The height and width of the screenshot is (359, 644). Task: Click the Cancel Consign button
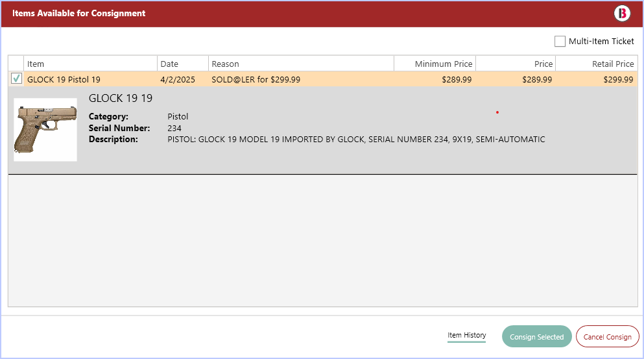[608, 336]
